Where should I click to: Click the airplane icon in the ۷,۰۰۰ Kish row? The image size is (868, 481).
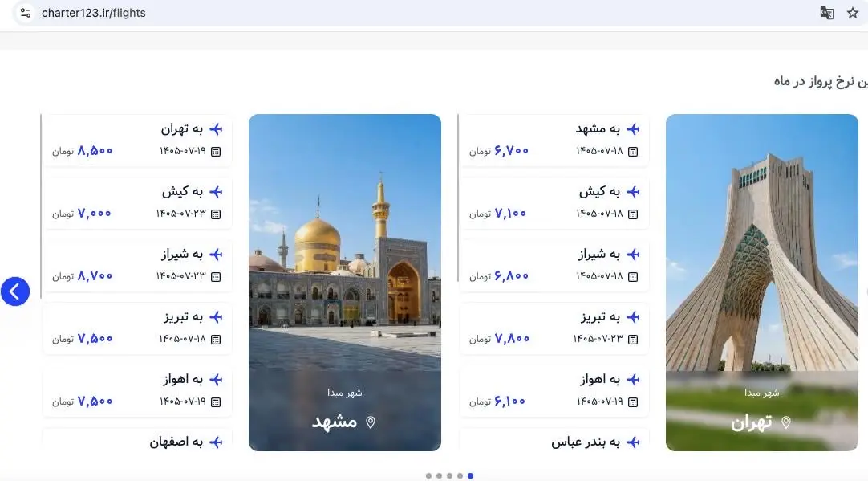(x=216, y=192)
